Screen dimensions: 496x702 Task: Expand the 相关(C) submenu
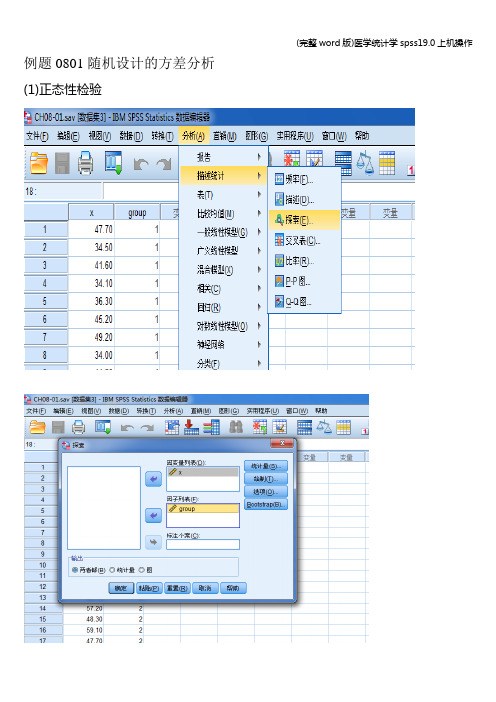[223, 288]
